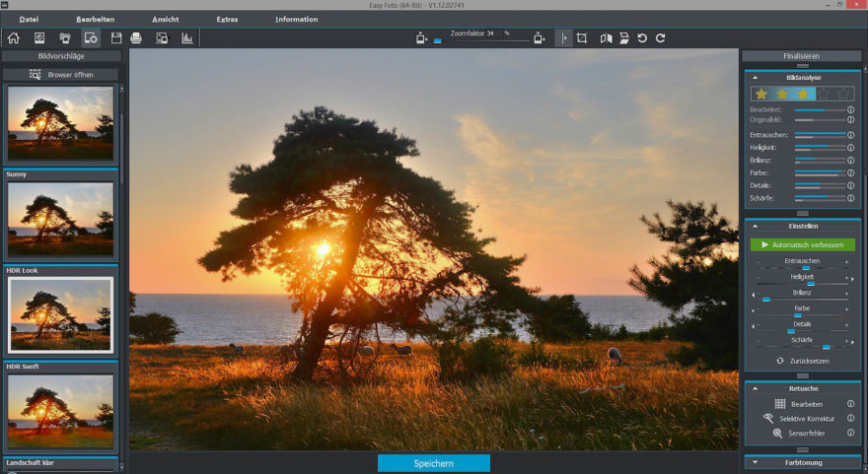The image size is (868, 474).
Task: Open the Extras menu
Action: pyautogui.click(x=227, y=19)
